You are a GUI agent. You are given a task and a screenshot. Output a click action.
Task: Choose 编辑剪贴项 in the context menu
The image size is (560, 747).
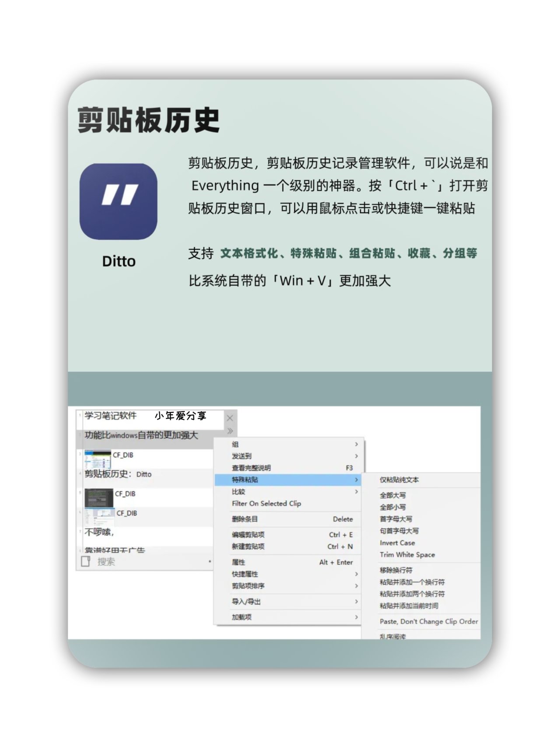click(289, 535)
